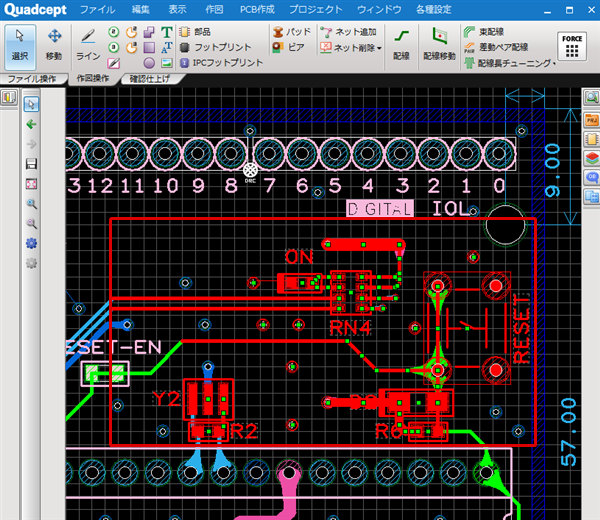
Task: Insert image using the picture icon
Action: [x=166, y=63]
